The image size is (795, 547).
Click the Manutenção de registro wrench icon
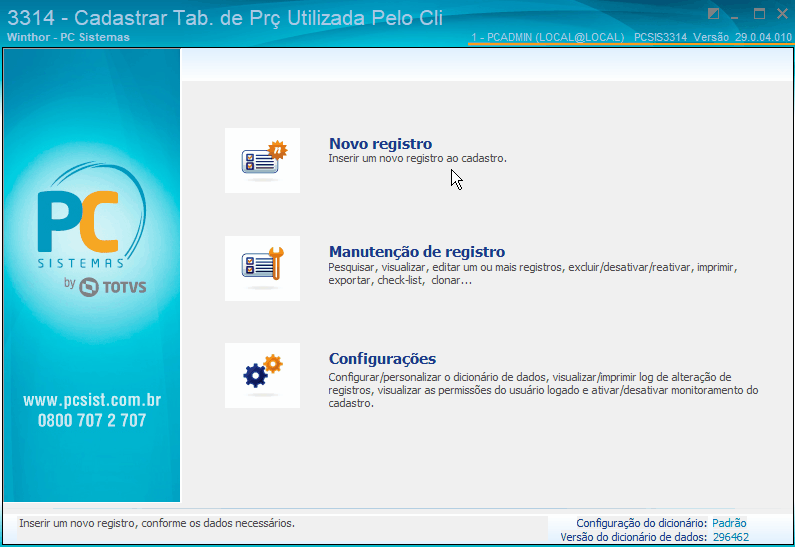click(x=262, y=268)
